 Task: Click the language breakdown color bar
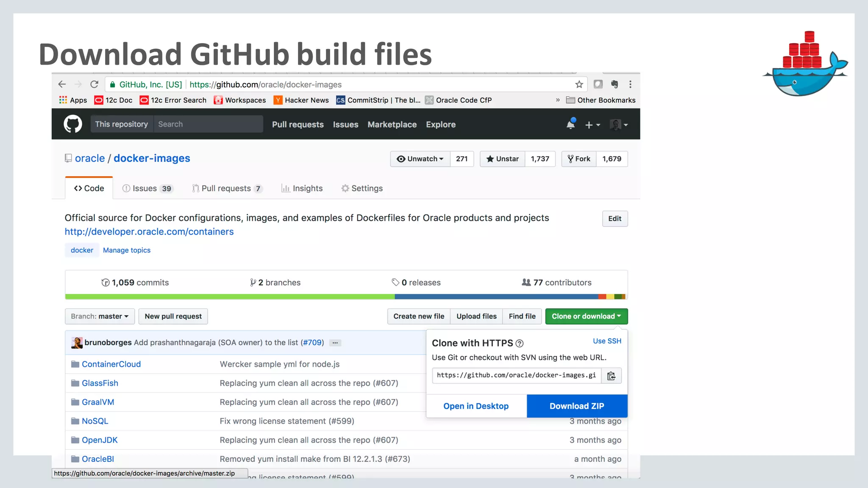click(346, 297)
